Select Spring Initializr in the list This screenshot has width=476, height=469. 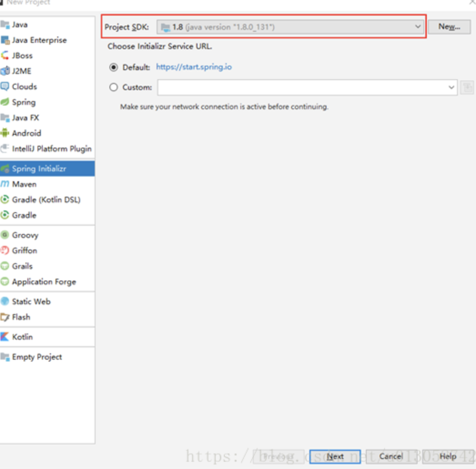47,168
